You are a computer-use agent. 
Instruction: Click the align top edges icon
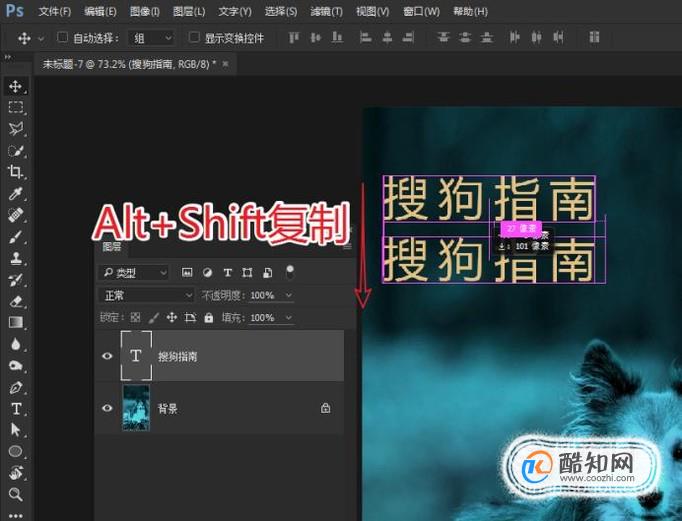(294, 38)
